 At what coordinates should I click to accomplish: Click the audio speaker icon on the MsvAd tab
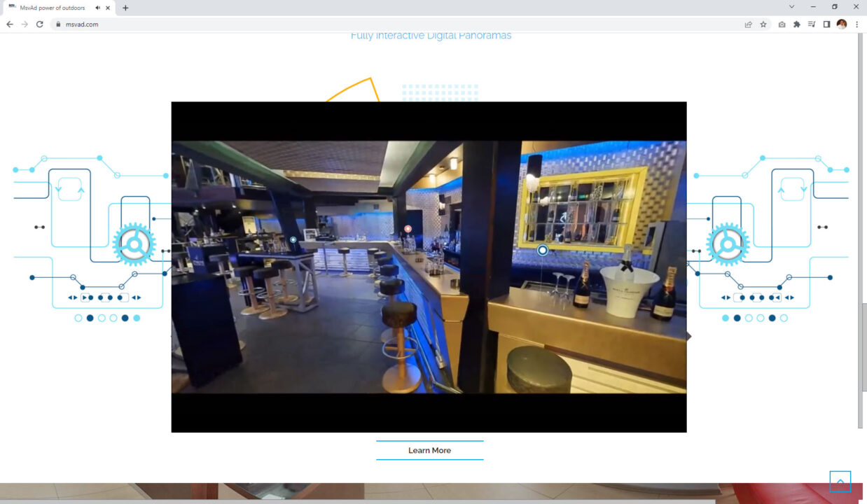coord(97,8)
